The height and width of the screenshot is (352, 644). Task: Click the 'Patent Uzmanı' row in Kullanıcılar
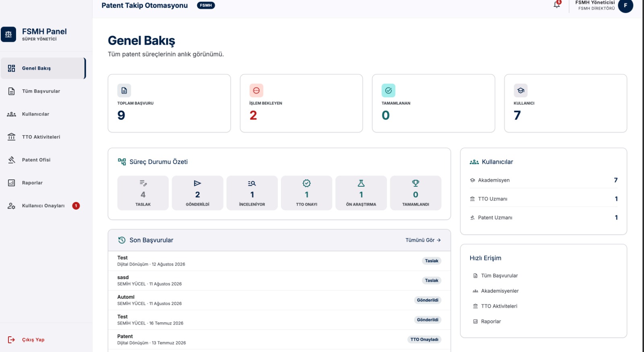(x=543, y=218)
